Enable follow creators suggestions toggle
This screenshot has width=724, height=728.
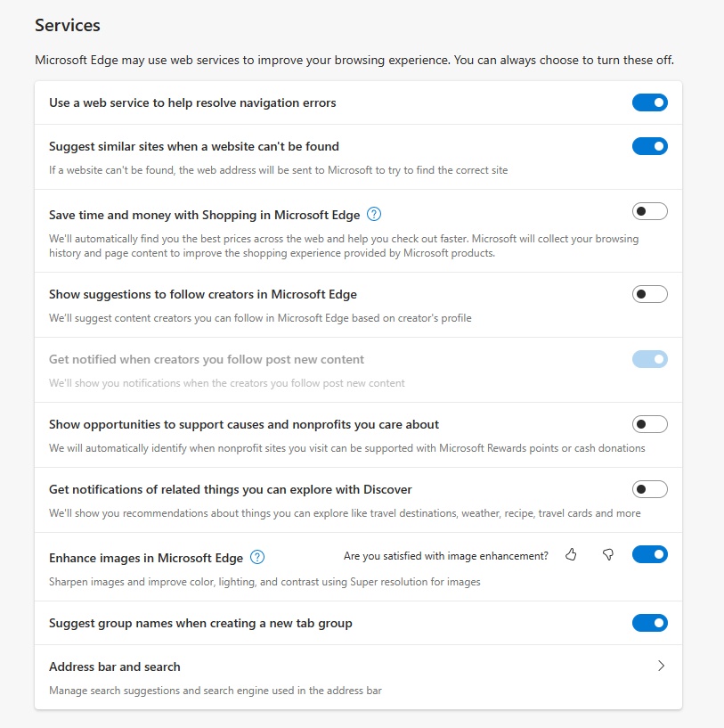[650, 294]
